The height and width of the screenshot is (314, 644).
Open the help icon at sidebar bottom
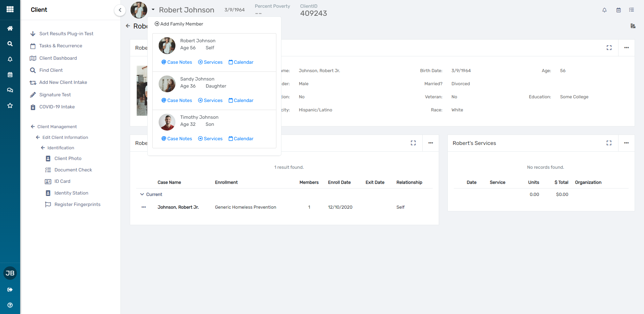[10, 305]
